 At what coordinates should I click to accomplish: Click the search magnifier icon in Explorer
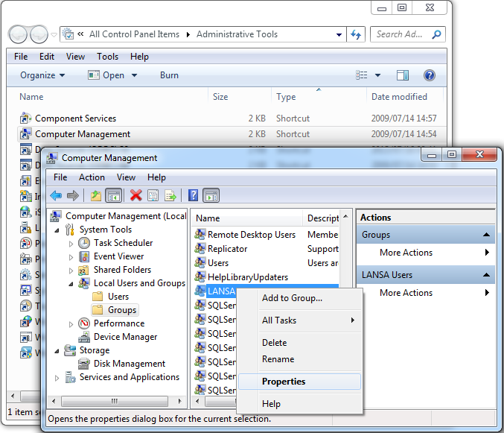pos(436,34)
